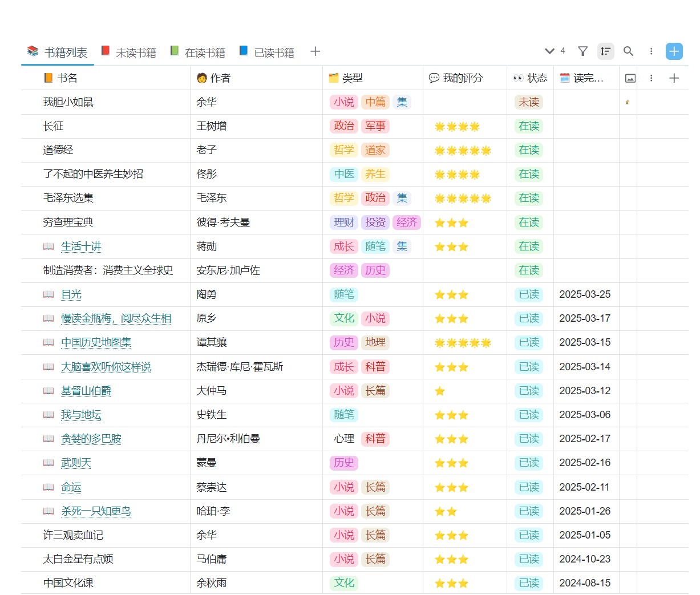700x595 pixels.
Task: Click the attachment thumbnail in the 我胆小如鼠 row
Action: (628, 102)
